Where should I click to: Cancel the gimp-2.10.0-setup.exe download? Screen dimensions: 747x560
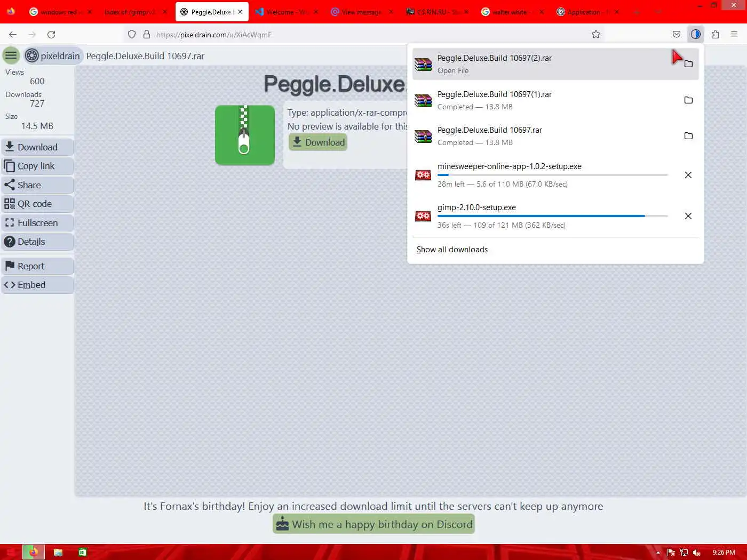(688, 216)
